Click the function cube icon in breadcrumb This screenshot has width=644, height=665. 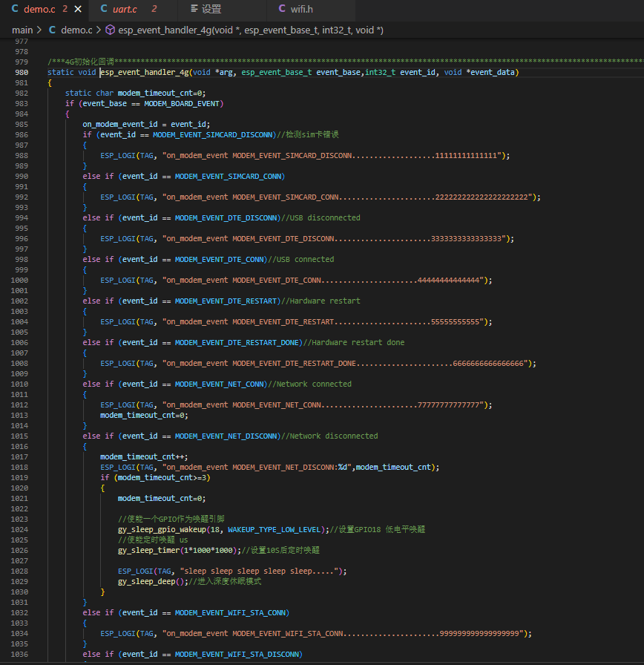(x=111, y=30)
